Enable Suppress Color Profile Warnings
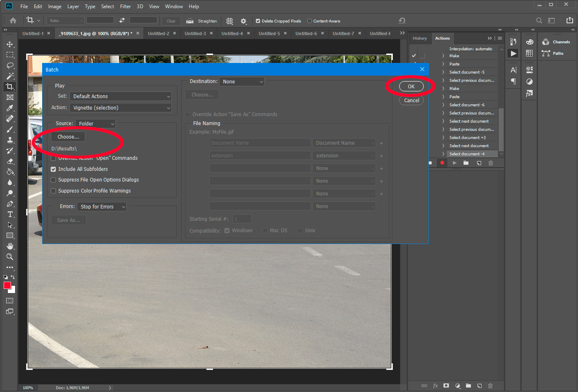Screen dimensions: 578x392 [53, 191]
